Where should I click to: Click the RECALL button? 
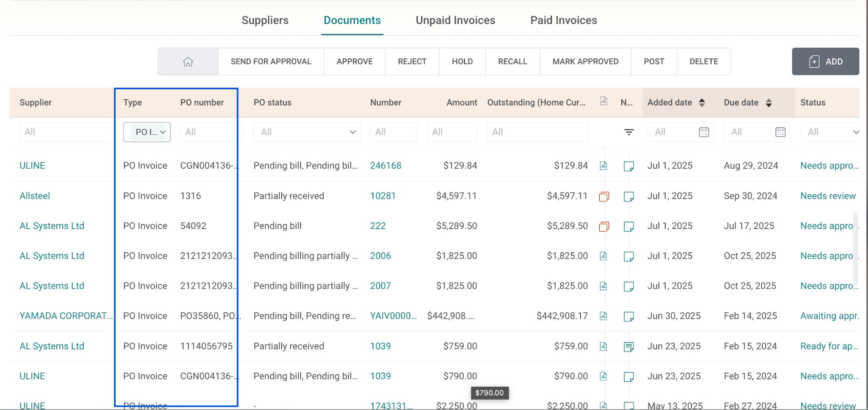[x=513, y=61]
